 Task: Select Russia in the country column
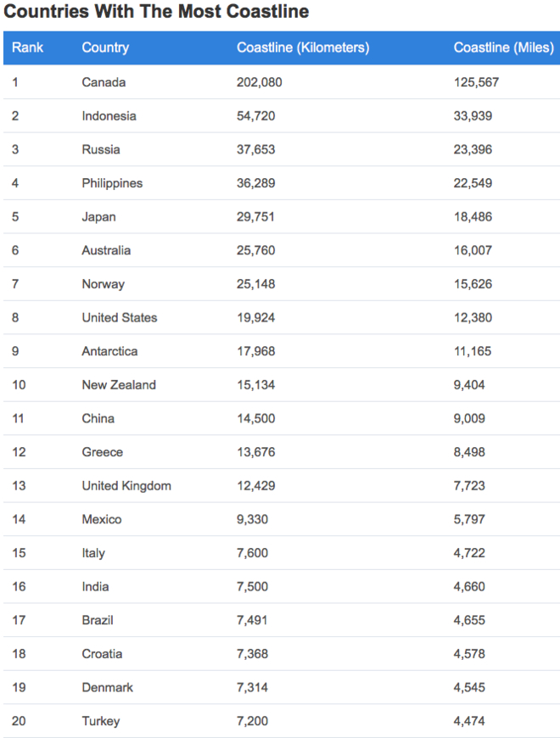[x=101, y=149]
